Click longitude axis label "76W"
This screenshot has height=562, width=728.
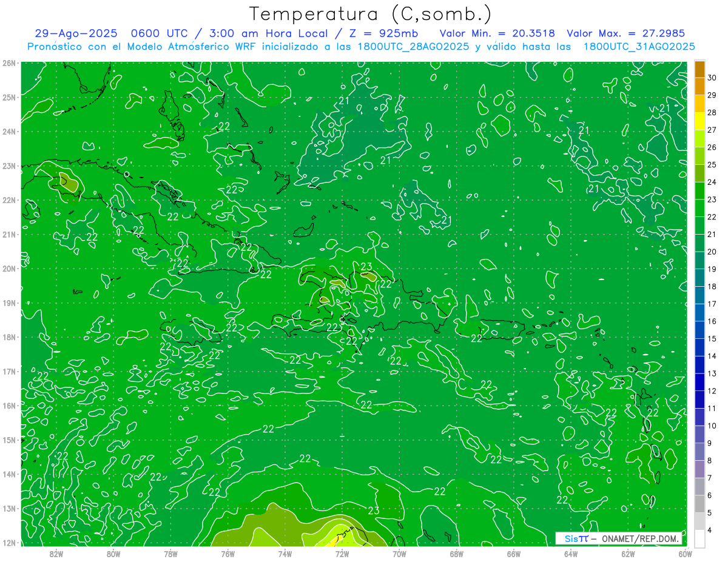(228, 554)
